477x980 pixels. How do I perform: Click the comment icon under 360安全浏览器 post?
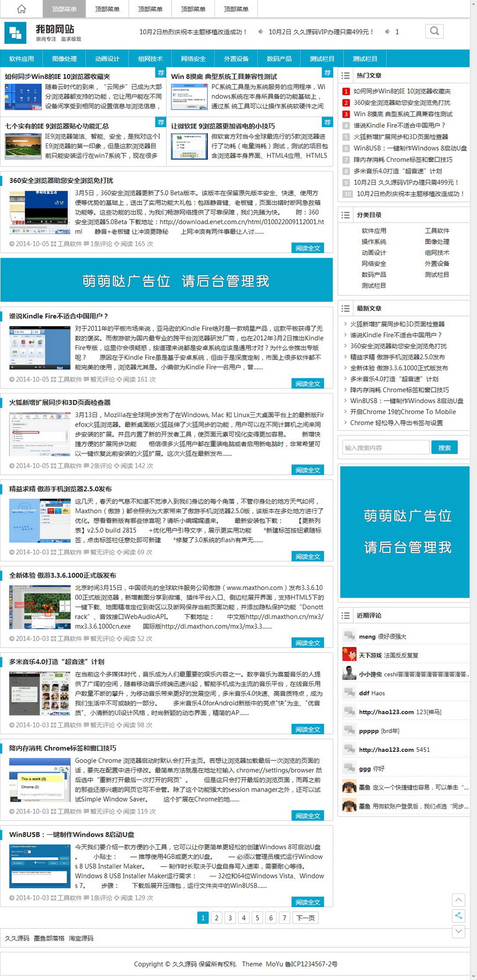tap(86, 244)
